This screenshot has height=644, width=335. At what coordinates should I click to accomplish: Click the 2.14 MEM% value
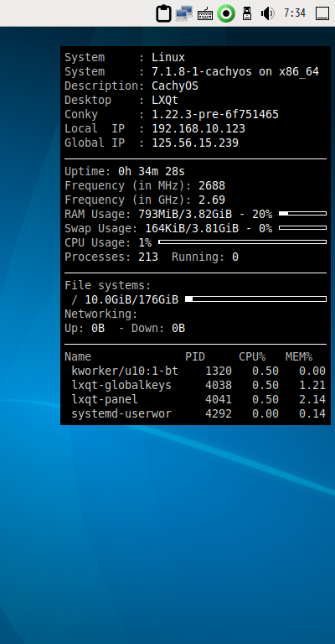(x=312, y=399)
